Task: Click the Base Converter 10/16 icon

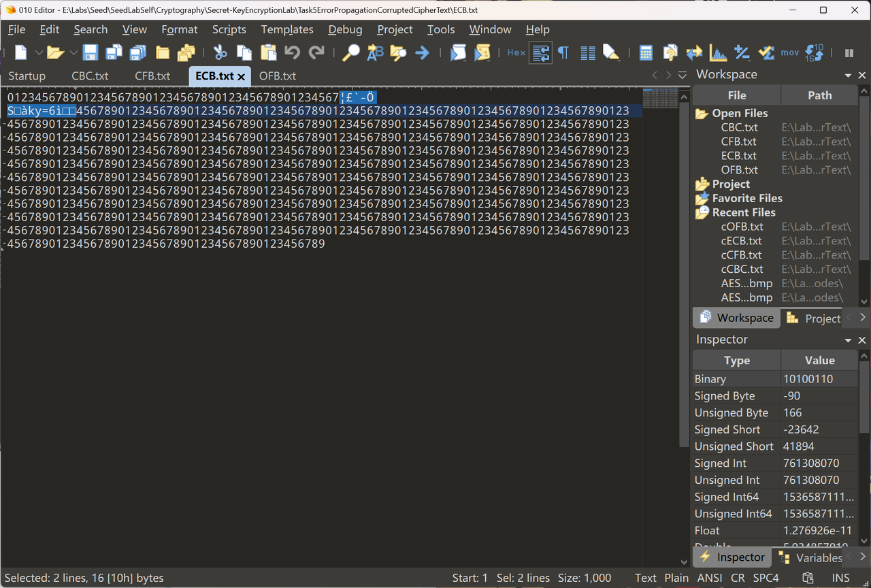Action: point(815,52)
